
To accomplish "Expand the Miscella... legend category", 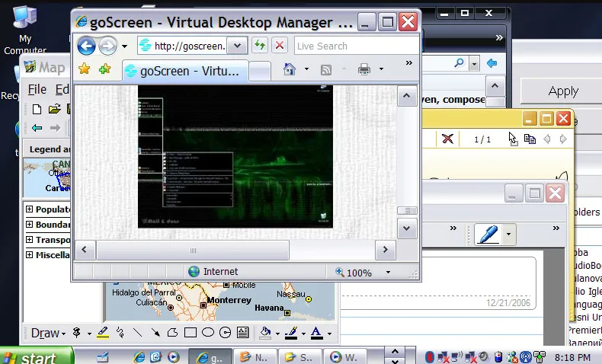I will pyautogui.click(x=29, y=254).
